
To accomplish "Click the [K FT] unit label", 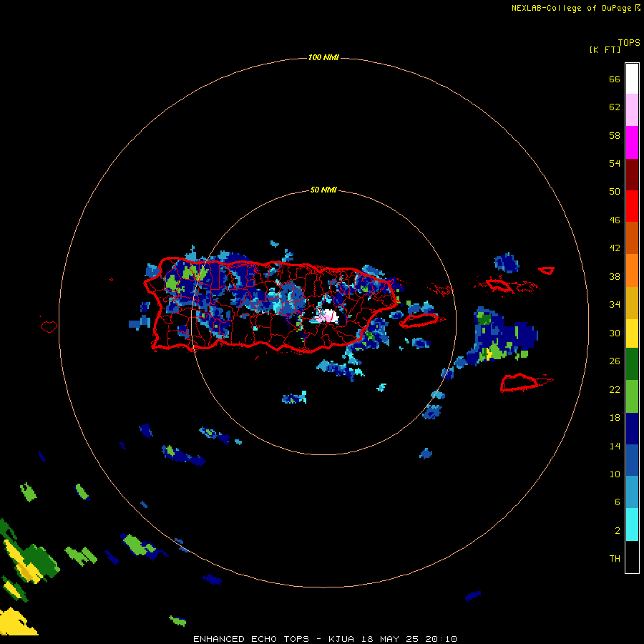I will point(605,49).
